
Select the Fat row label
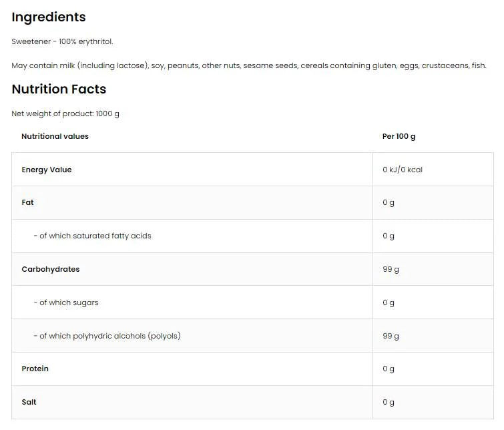pos(28,202)
